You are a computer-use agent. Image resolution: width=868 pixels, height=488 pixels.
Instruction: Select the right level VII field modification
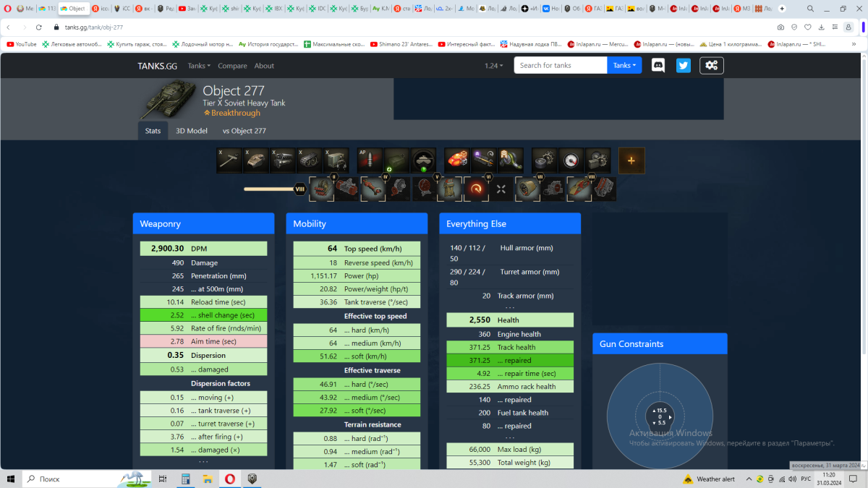(x=553, y=189)
